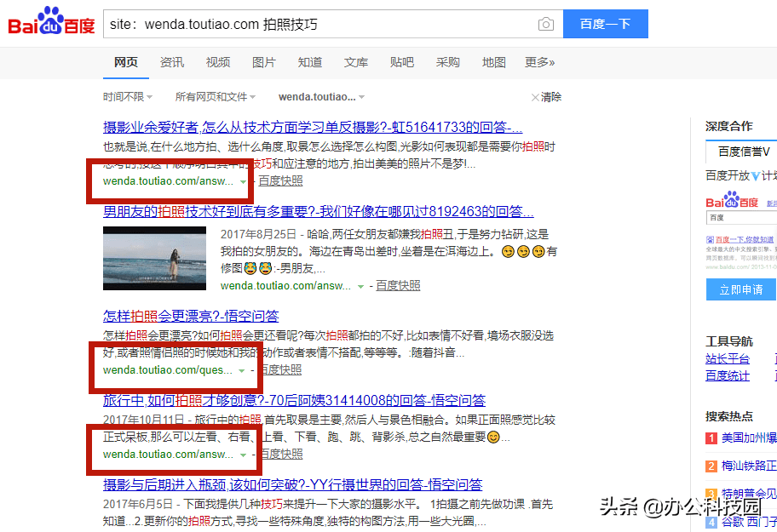Screen dimensions: 777x532
Task: Click the 立即申请 button
Action: pos(741,289)
